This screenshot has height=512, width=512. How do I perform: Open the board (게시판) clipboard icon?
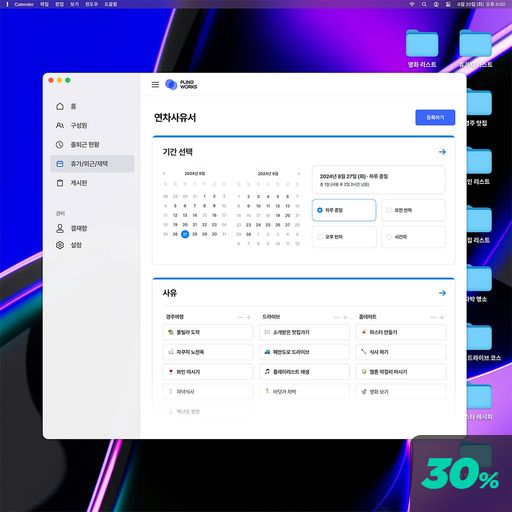coord(60,183)
